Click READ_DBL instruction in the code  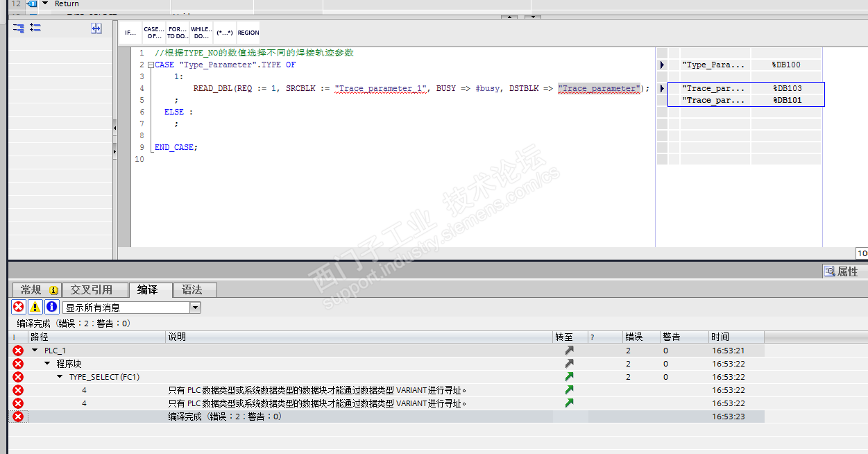[213, 88]
